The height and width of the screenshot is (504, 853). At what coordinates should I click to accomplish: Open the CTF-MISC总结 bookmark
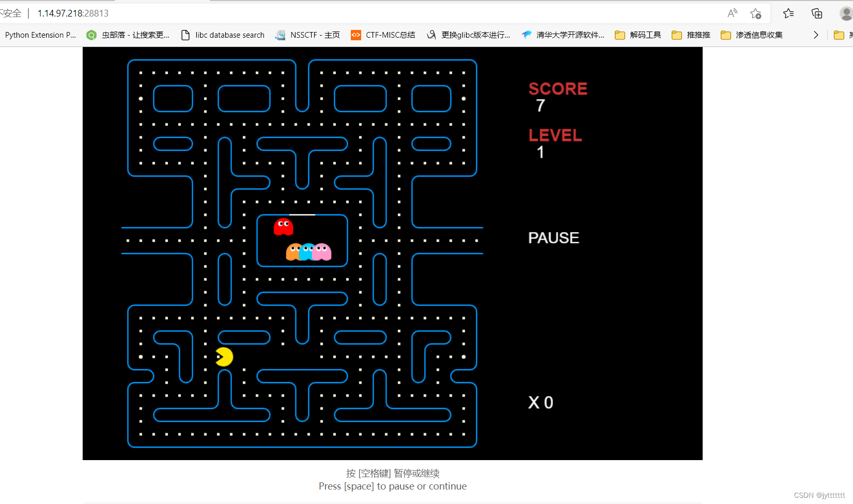click(x=383, y=35)
